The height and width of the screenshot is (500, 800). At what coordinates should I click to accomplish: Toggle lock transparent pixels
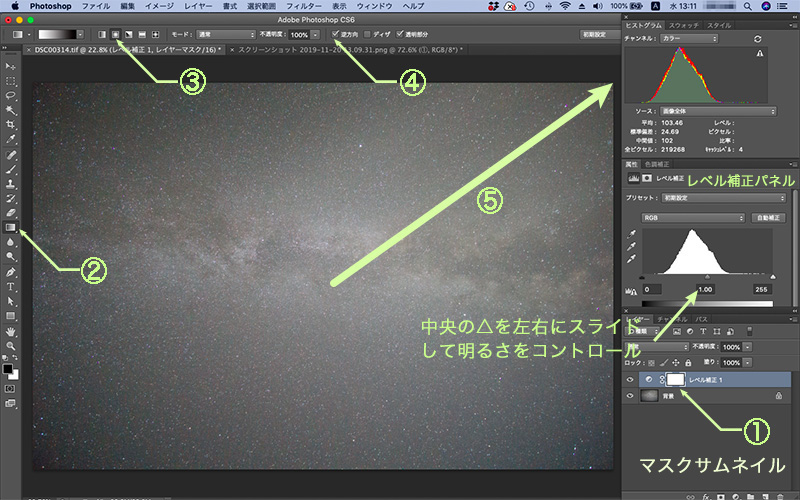[x=651, y=363]
